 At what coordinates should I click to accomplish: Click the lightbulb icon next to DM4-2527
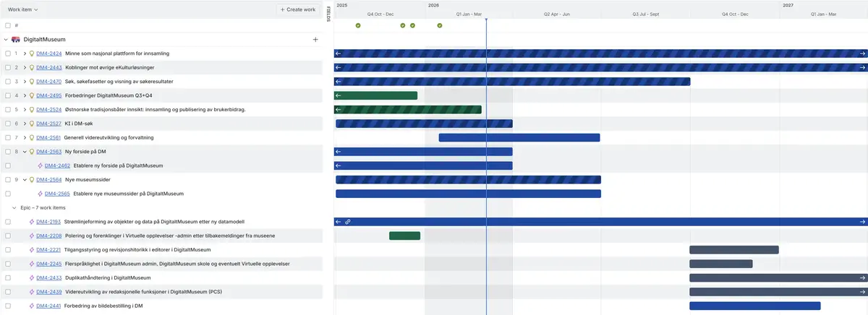click(31, 124)
